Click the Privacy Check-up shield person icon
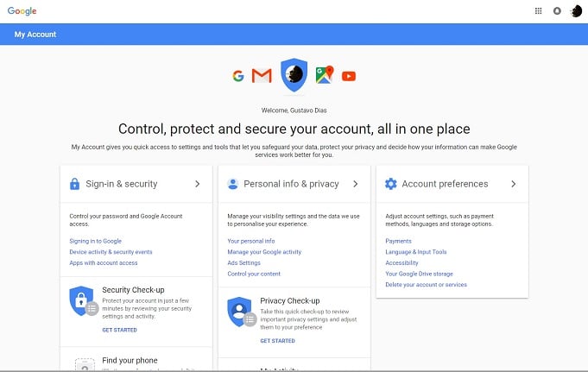The width and height of the screenshot is (588, 372). coord(239,312)
